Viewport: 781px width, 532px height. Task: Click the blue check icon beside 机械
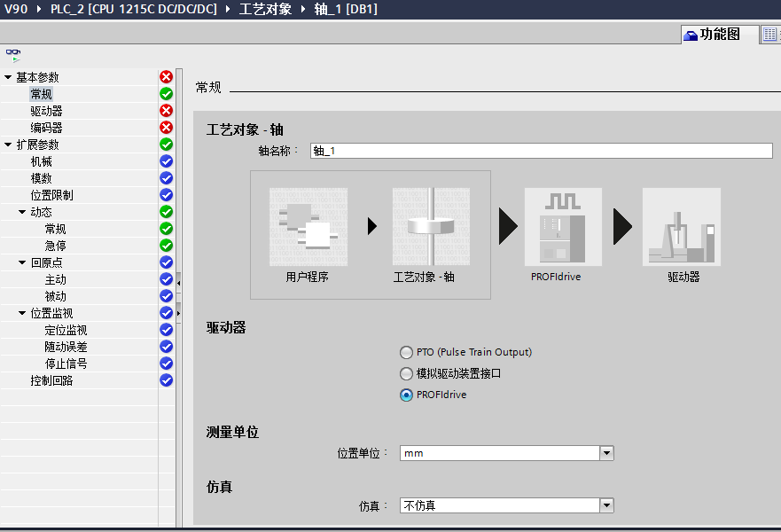tap(167, 161)
